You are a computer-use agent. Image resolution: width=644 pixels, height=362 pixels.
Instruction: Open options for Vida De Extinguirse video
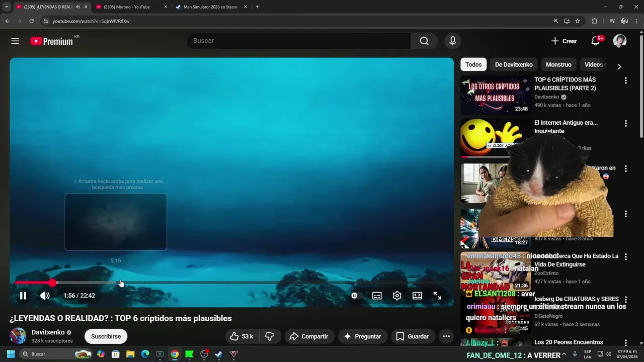point(626,256)
